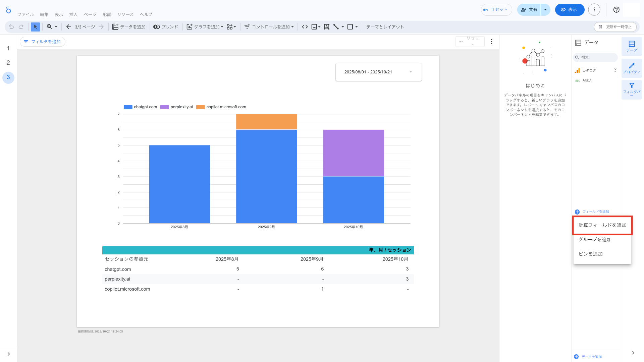Select the selection mode pointer tool
The image size is (644, 362).
[x=35, y=27]
